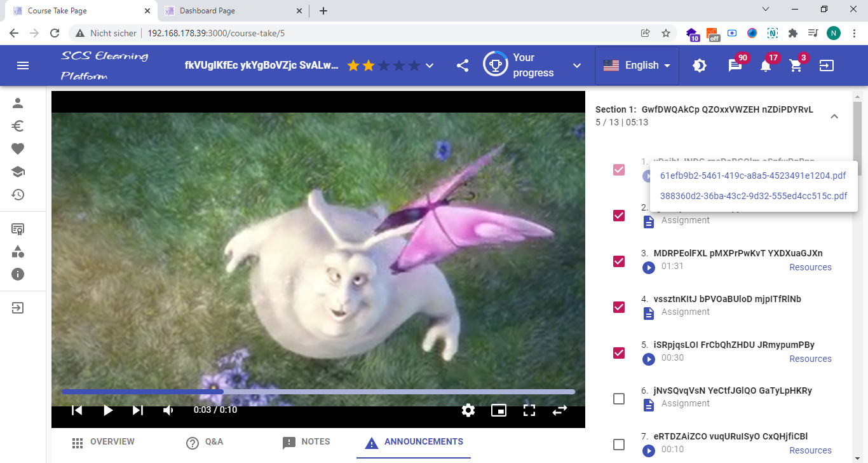Screen dimensions: 868x463
Task: Click the sidebar logout icon
Action: coord(18,308)
